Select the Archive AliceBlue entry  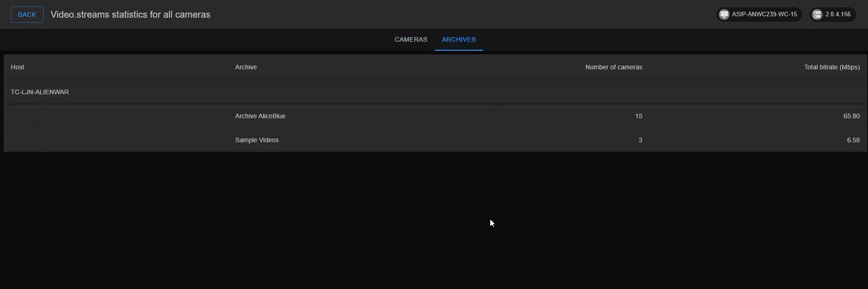click(260, 116)
